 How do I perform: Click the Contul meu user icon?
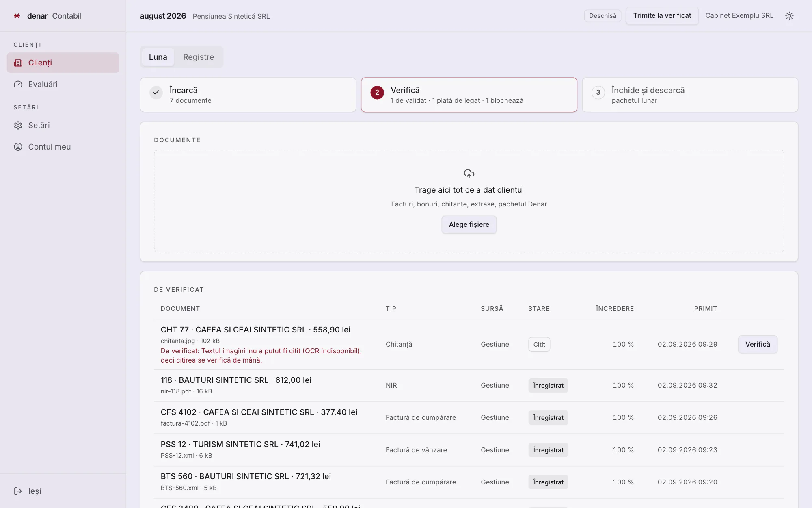pyautogui.click(x=18, y=147)
